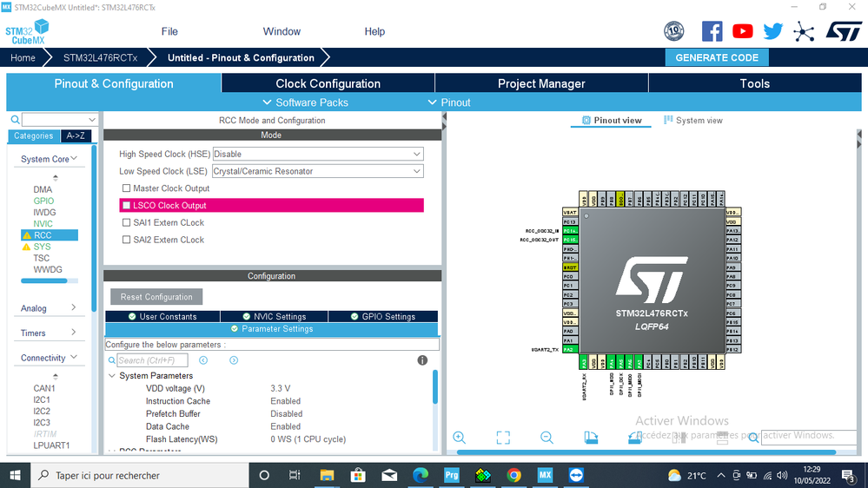Select the SYS peripheral

pyautogui.click(x=42, y=247)
